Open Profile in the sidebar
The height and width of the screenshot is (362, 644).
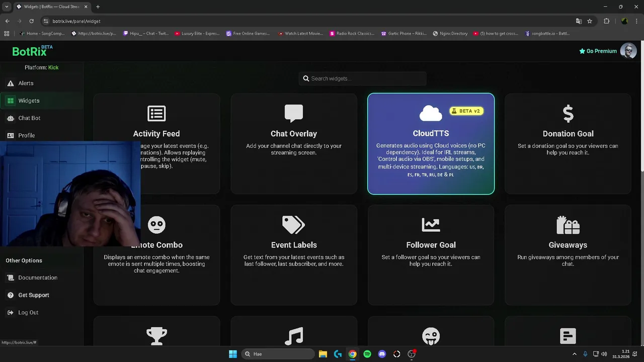point(42,135)
